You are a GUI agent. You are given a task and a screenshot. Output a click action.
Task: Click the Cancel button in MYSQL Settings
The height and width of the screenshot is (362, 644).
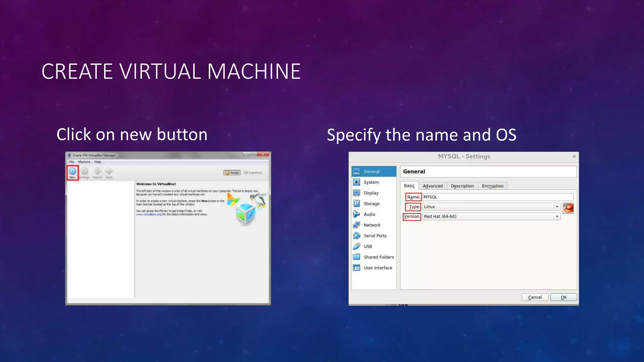tap(535, 297)
